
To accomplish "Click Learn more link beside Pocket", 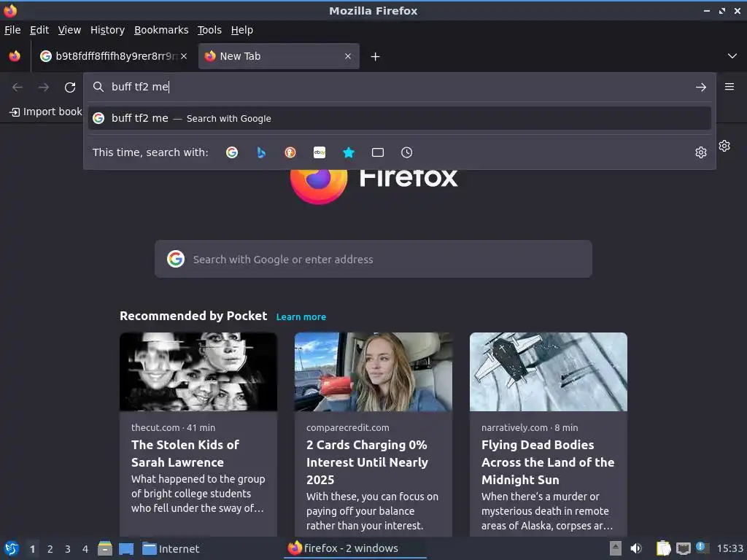I will pos(301,316).
